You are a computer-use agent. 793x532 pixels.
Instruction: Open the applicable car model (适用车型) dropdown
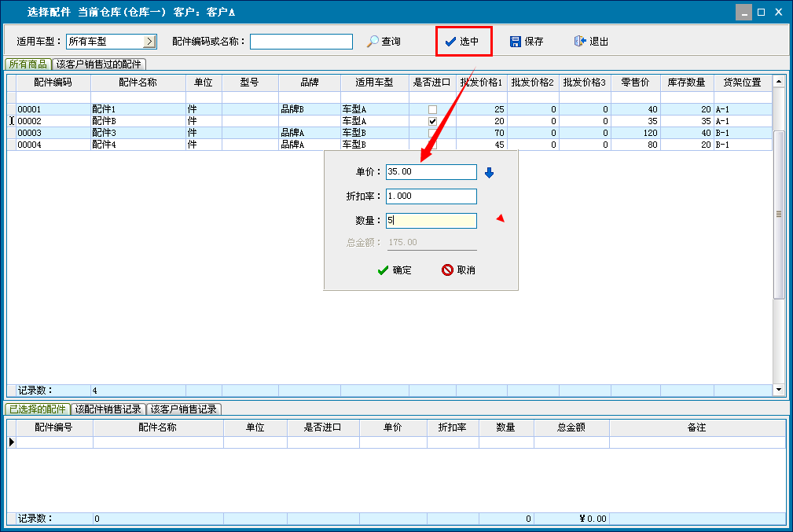click(150, 42)
